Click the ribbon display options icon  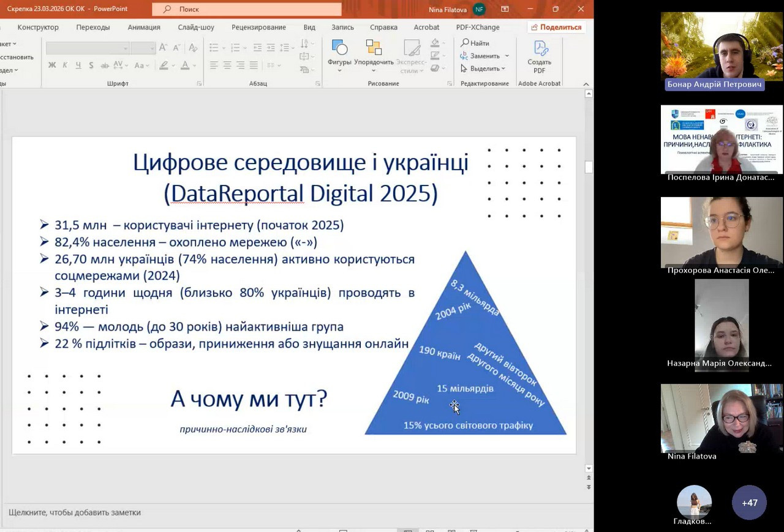(x=505, y=9)
